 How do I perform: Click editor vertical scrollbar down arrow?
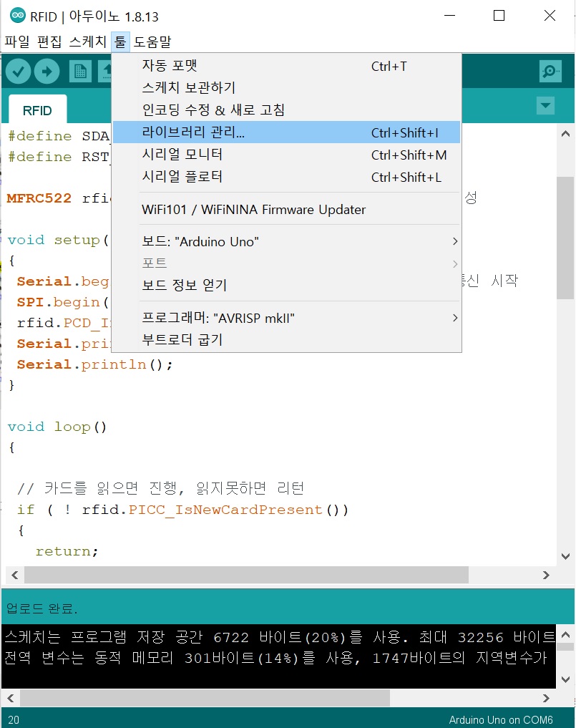click(x=565, y=556)
